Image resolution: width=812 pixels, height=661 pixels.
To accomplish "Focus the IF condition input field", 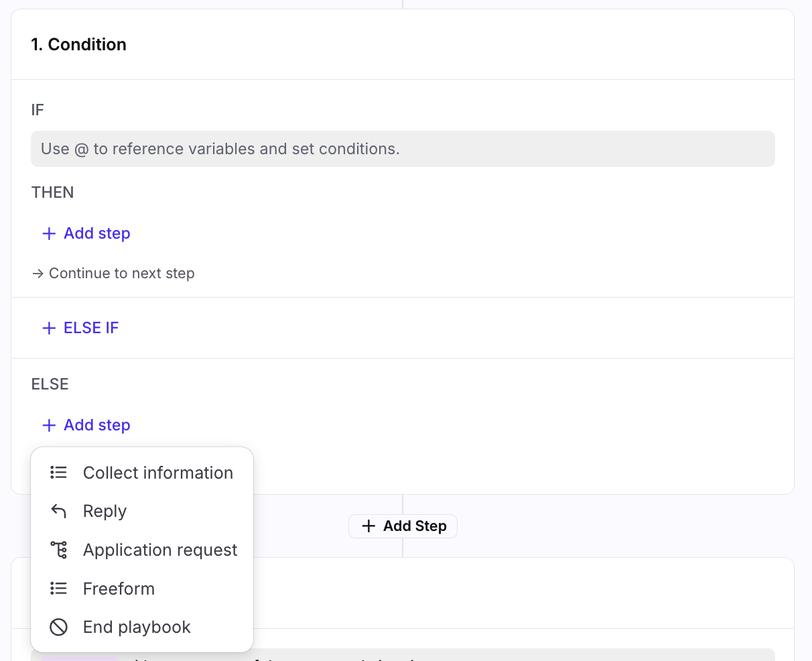I will [402, 149].
